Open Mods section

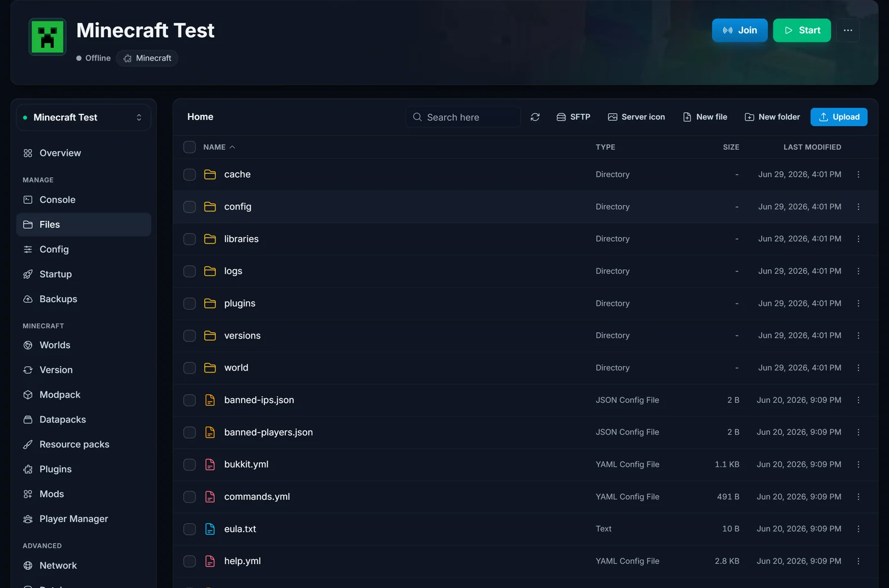tap(83, 494)
